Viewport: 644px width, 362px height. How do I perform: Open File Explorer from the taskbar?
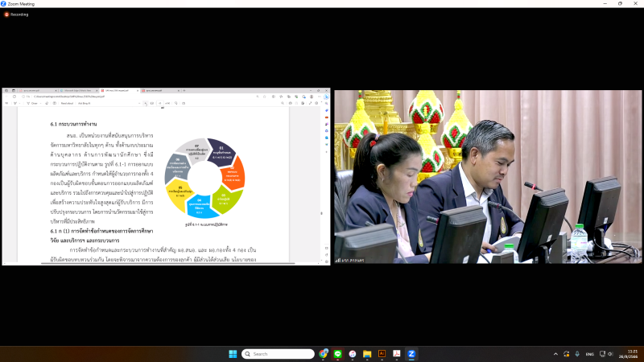[x=367, y=354]
